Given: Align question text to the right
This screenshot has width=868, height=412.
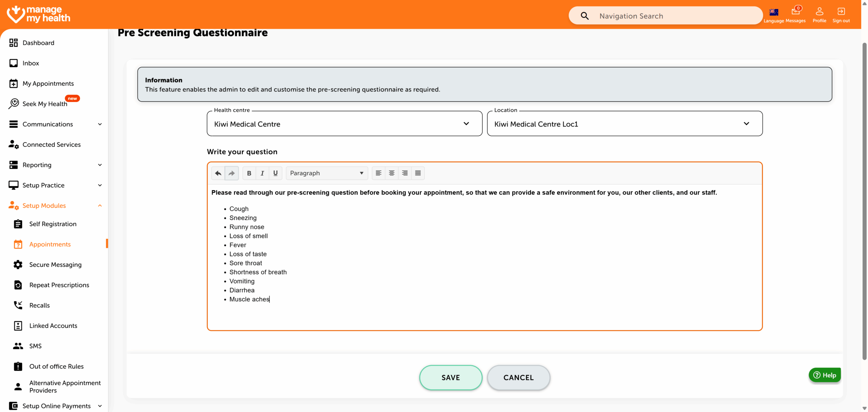Looking at the screenshot, I should pyautogui.click(x=405, y=173).
